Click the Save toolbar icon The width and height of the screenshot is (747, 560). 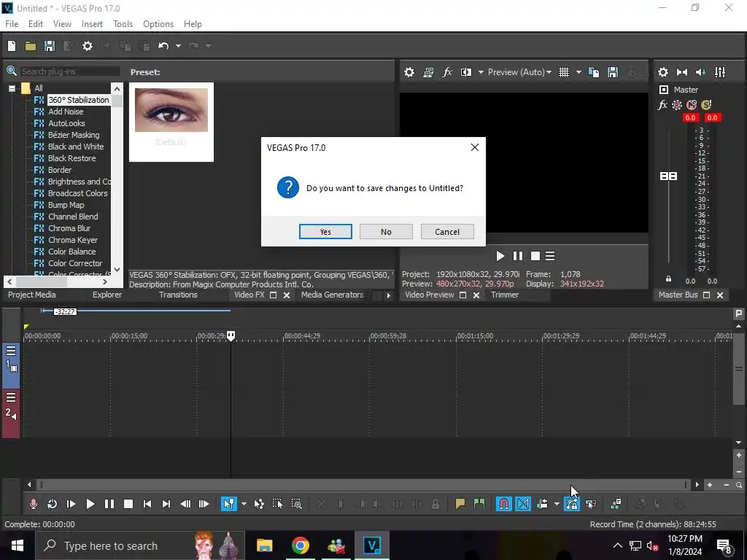[49, 46]
